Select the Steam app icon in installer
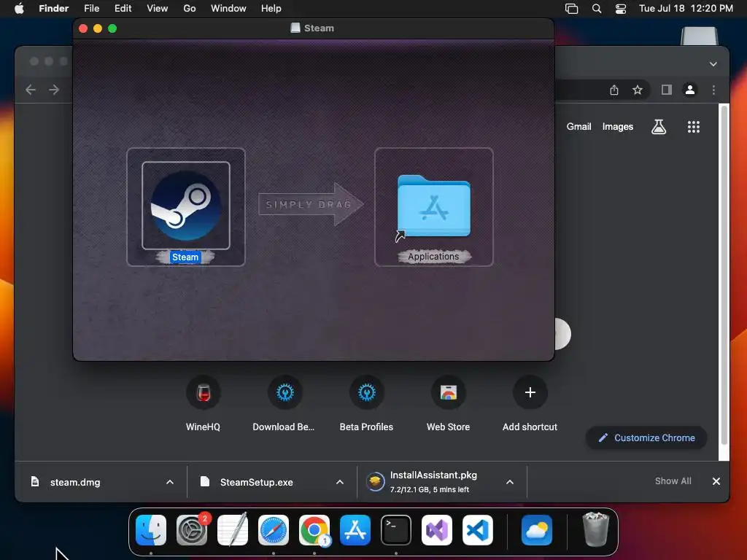Image resolution: width=747 pixels, height=560 pixels. (x=186, y=206)
